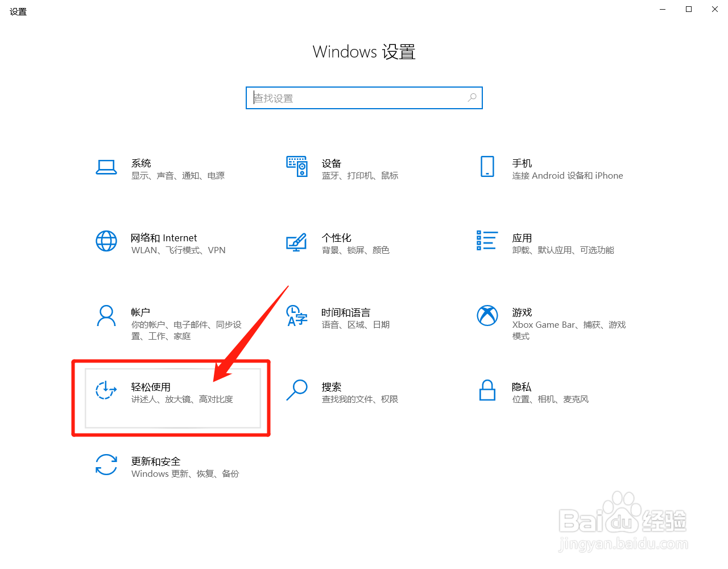This screenshot has width=728, height=569.
Task: Open 时间和语言 settings icon
Action: point(296,316)
